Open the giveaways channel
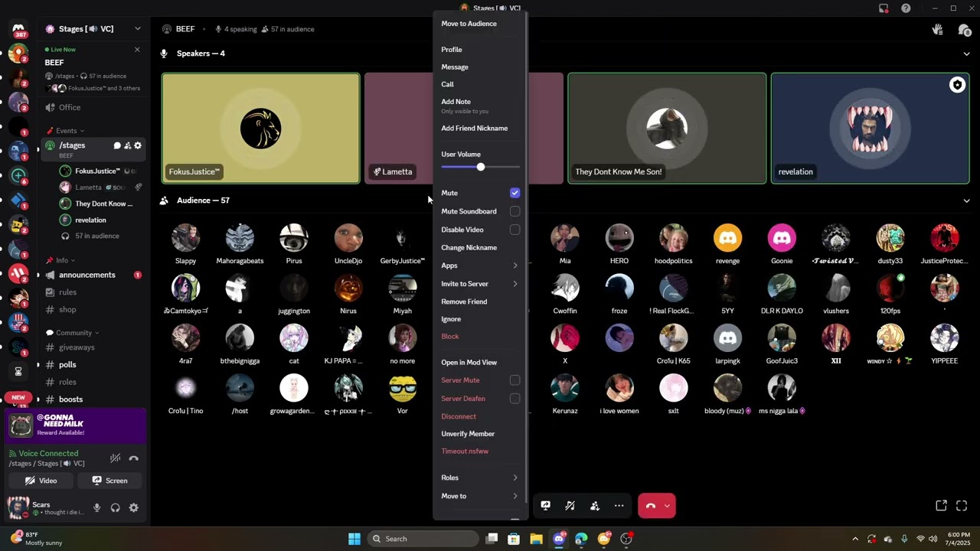The width and height of the screenshot is (980, 551). pyautogui.click(x=77, y=347)
